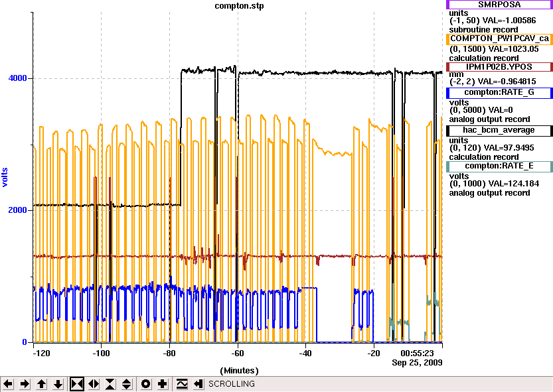Screen dimensions: 553x392
Task: Select the SMRPOSA curve legend entry
Action: (499, 5)
